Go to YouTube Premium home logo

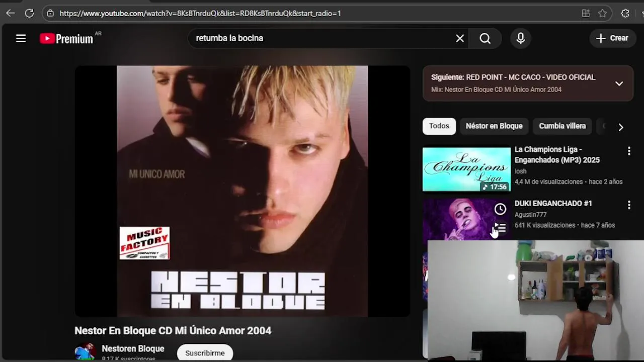[66, 39]
